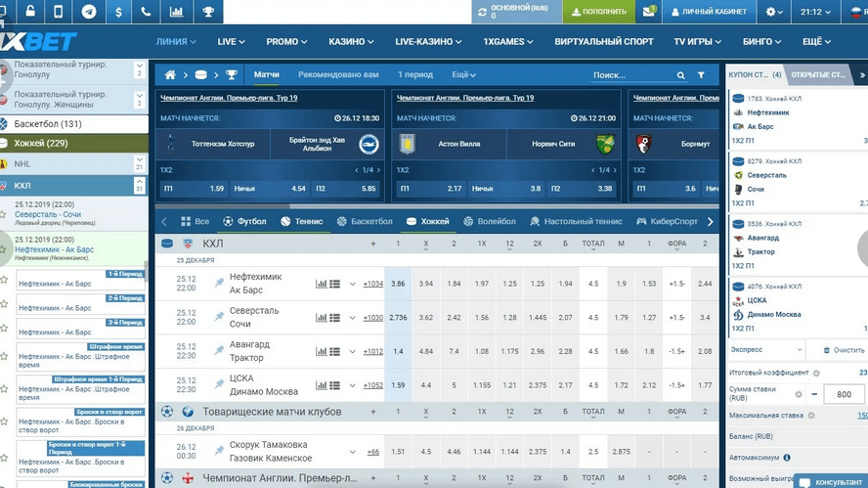The height and width of the screenshot is (488, 868).
Task: Click the 1XBET logo
Action: click(38, 41)
